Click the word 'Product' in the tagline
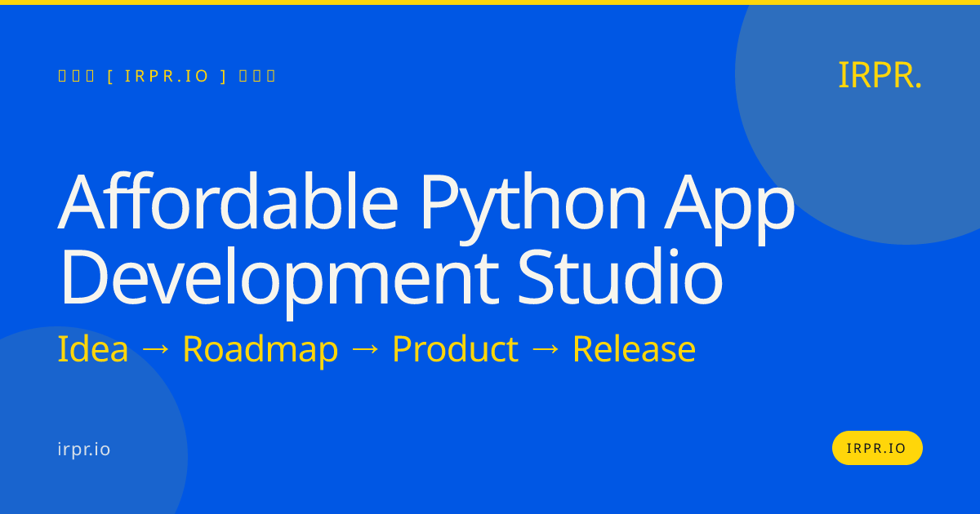This screenshot has width=980, height=514. click(455, 349)
